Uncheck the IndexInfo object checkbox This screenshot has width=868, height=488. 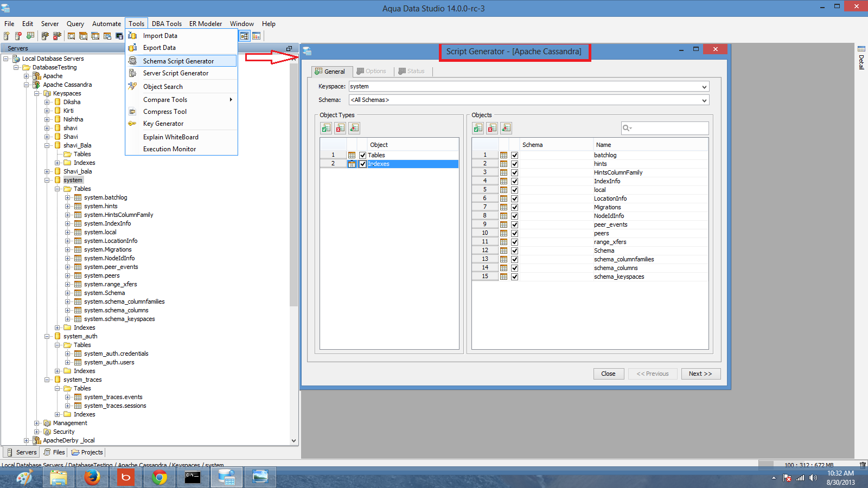515,181
